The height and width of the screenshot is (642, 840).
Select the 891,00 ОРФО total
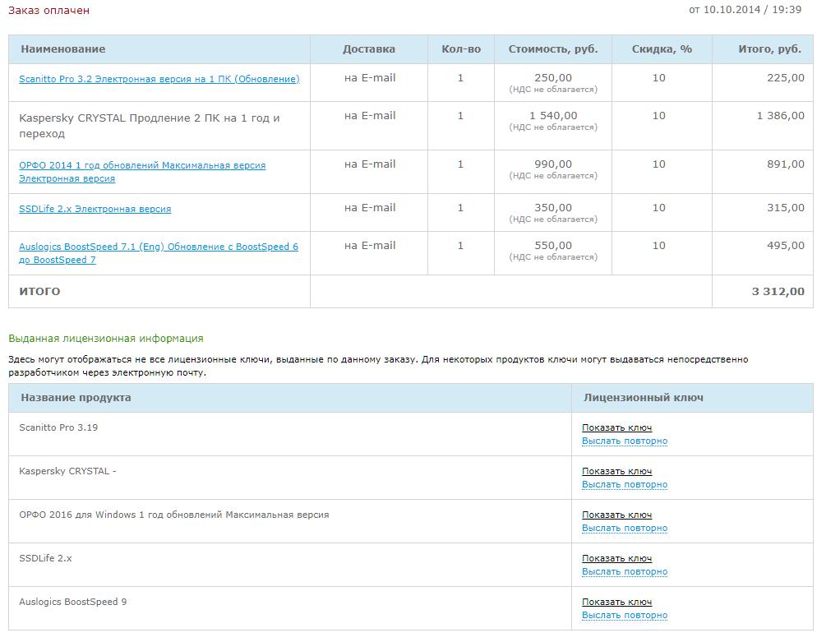(786, 164)
